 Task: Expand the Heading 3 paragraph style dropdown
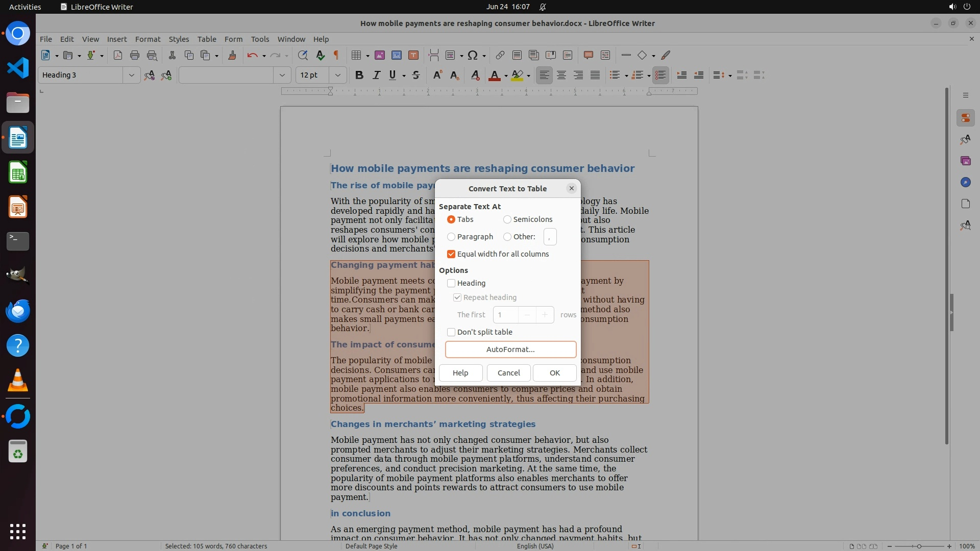[x=131, y=75]
